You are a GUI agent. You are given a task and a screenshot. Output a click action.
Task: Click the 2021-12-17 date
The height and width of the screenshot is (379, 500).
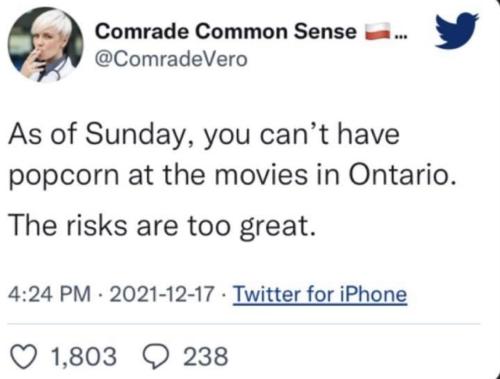162,294
